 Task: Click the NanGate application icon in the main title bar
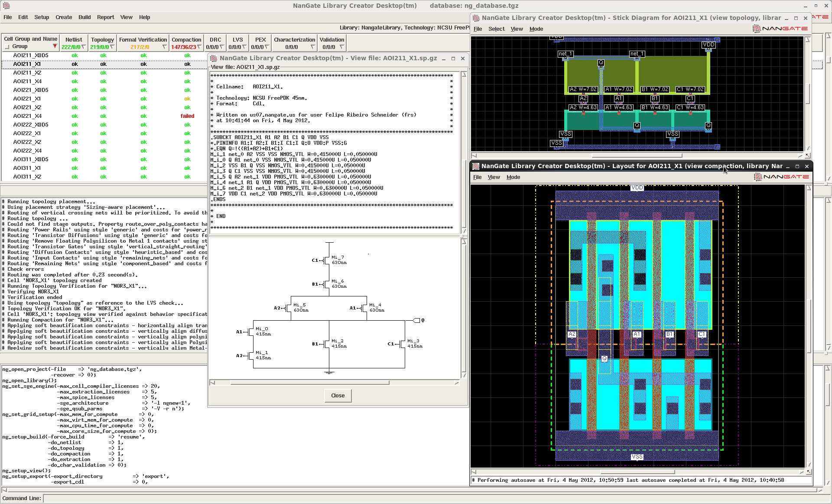[x=6, y=6]
